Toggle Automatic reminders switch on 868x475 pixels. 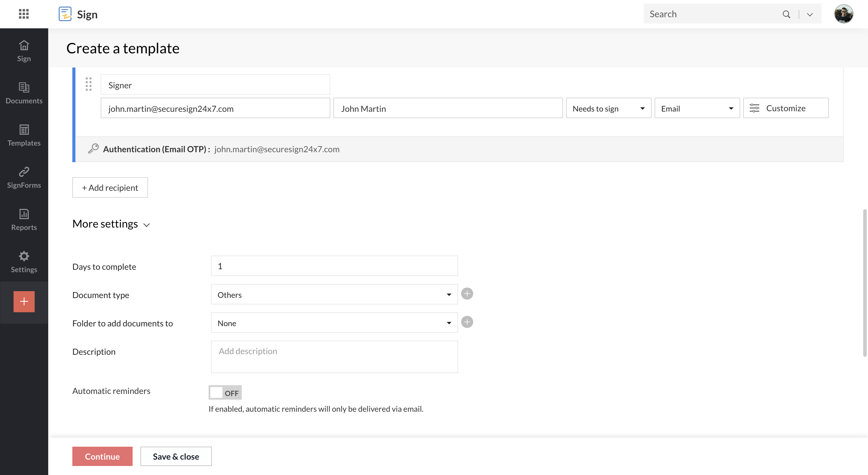coord(225,392)
